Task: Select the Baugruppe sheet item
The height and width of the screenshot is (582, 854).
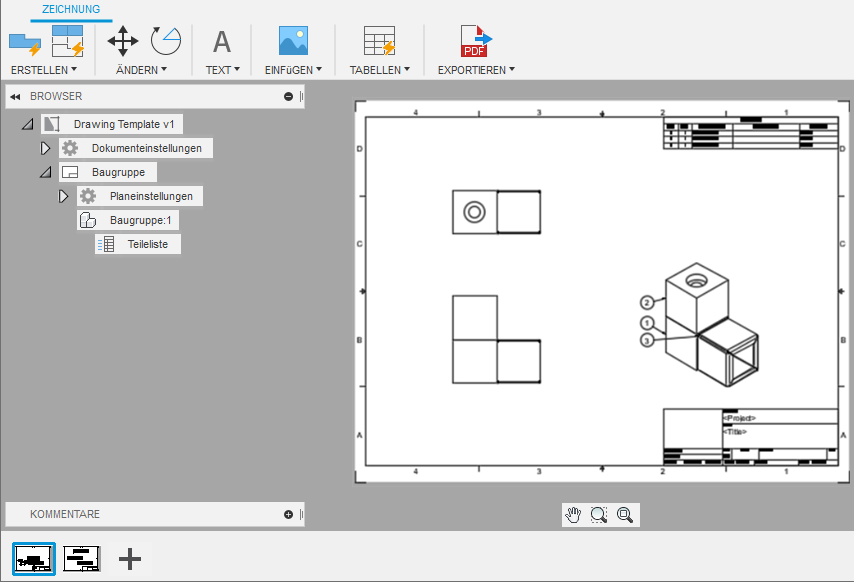Action: click(x=118, y=172)
